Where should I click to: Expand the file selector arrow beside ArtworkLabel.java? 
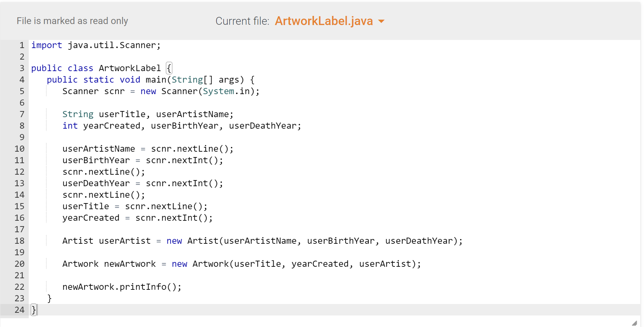[x=381, y=21]
